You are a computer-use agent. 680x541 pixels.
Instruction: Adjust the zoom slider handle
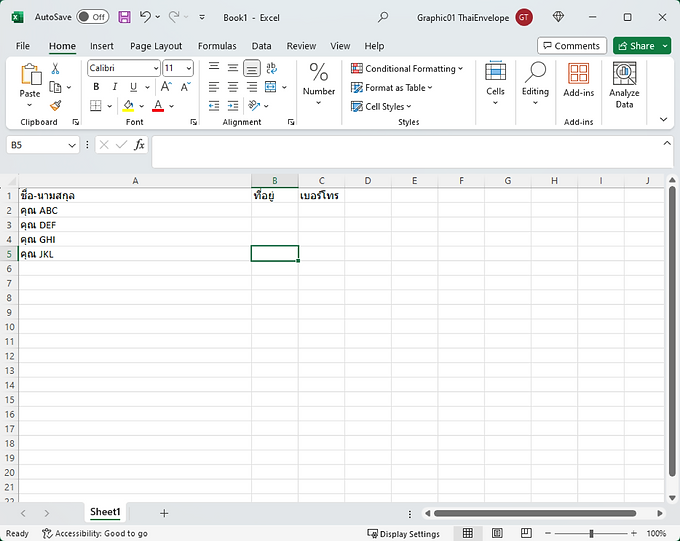click(591, 533)
